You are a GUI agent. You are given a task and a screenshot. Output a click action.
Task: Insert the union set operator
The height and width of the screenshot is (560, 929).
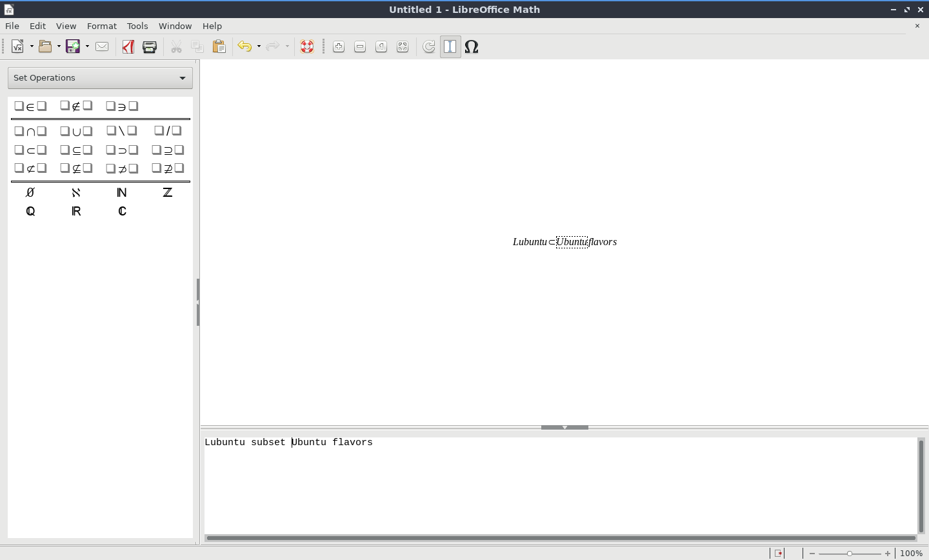click(x=76, y=132)
